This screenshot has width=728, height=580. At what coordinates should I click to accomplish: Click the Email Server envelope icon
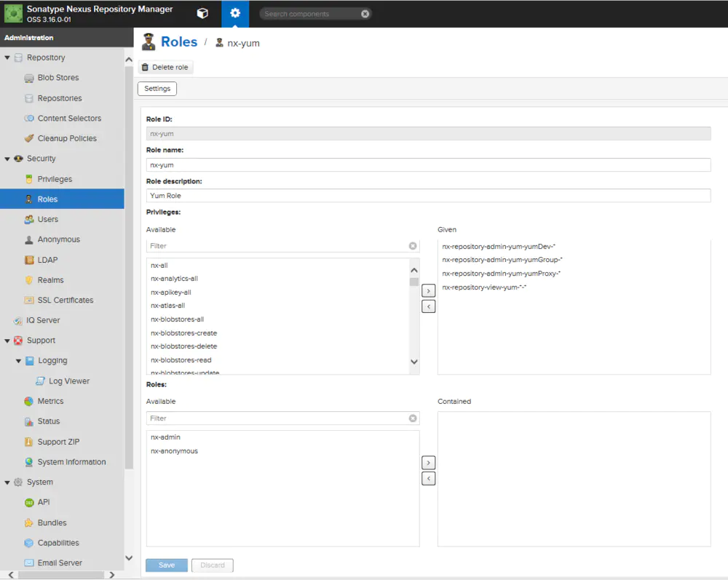(x=29, y=563)
